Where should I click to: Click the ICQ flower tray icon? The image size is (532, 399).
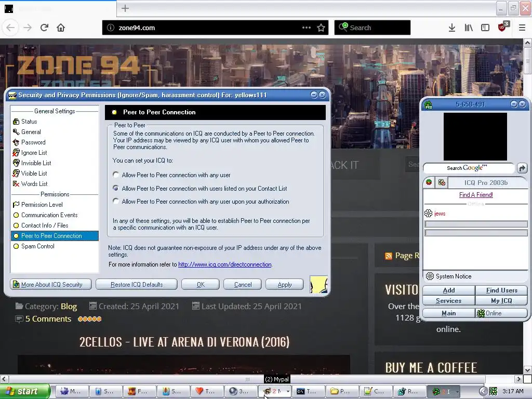point(493,392)
